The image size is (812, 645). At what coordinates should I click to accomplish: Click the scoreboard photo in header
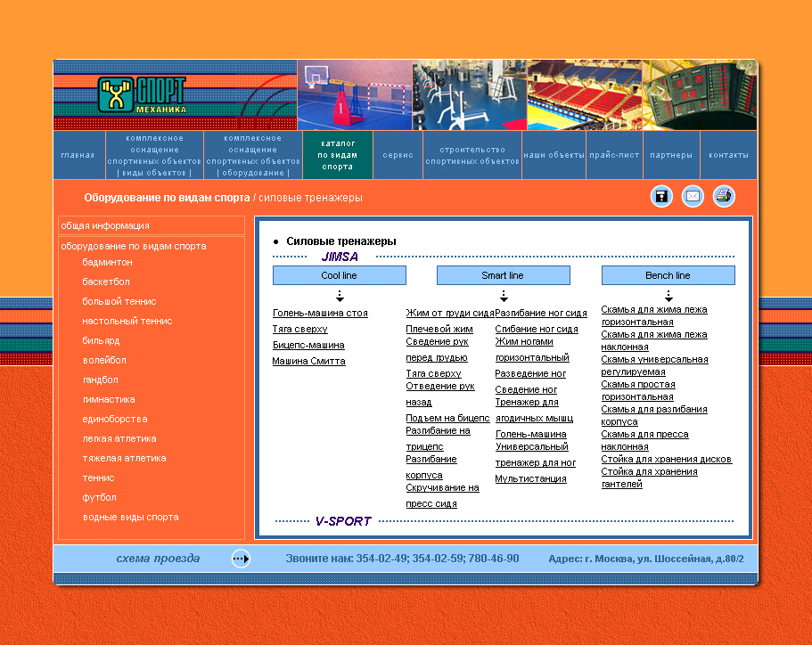[699, 95]
